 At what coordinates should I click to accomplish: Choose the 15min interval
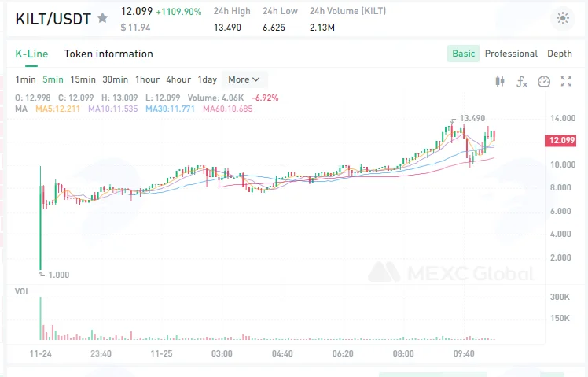click(x=83, y=79)
